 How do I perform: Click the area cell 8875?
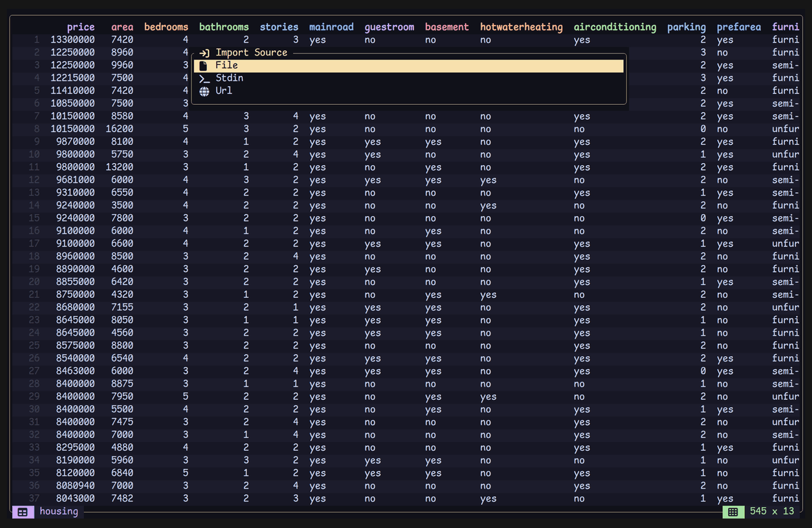122,384
